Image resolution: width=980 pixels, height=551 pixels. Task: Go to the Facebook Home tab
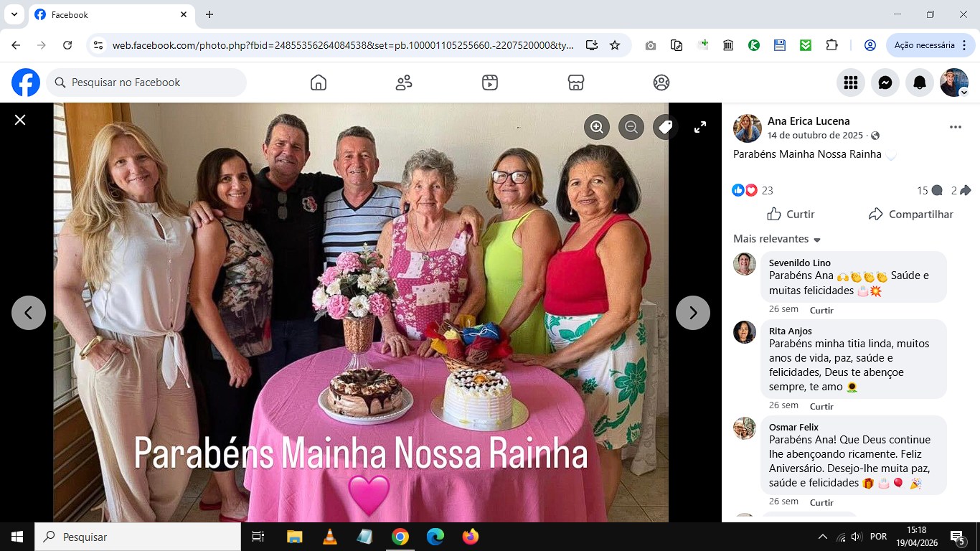pyautogui.click(x=319, y=83)
